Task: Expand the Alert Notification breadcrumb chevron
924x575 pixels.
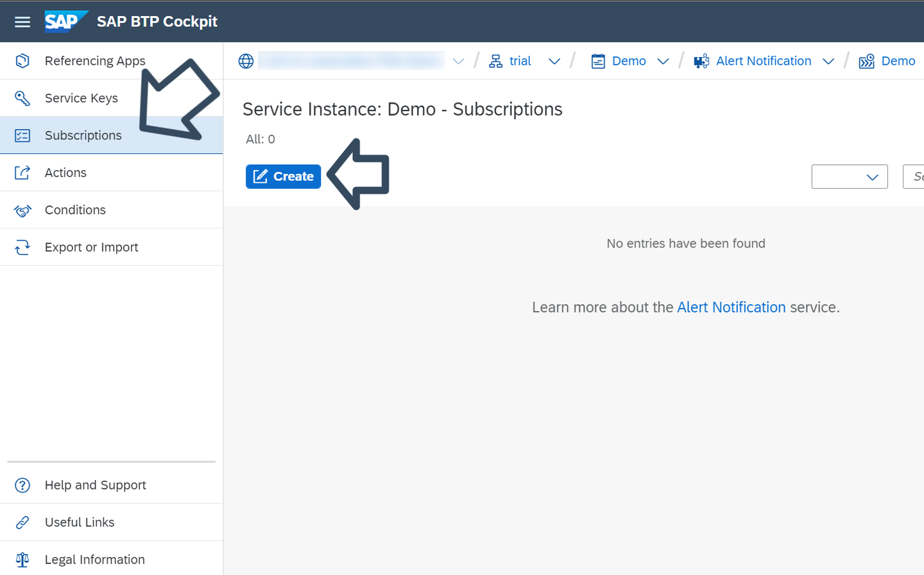Action: (x=828, y=62)
